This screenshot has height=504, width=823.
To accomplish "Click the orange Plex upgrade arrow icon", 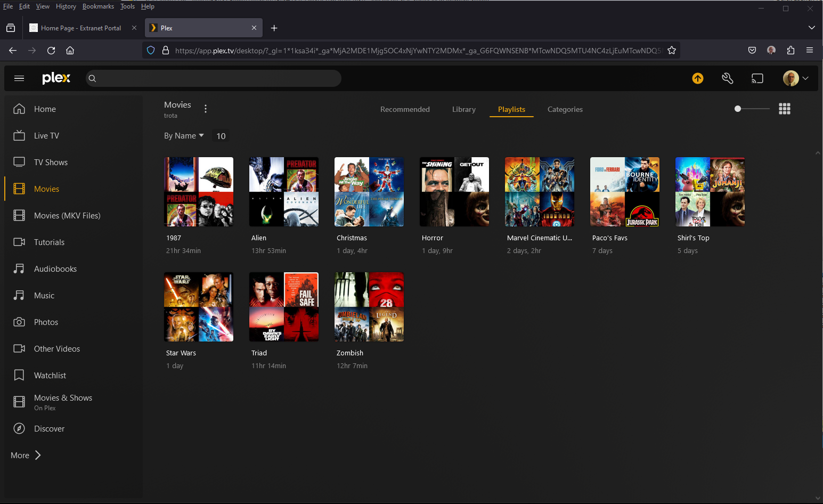I will coord(698,78).
